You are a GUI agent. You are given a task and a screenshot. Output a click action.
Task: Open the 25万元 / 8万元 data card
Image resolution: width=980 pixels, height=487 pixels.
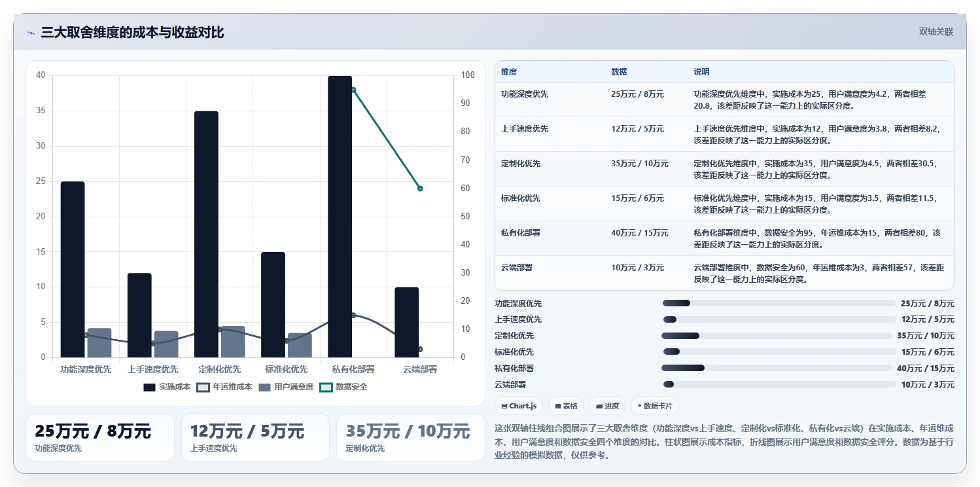[x=100, y=437]
